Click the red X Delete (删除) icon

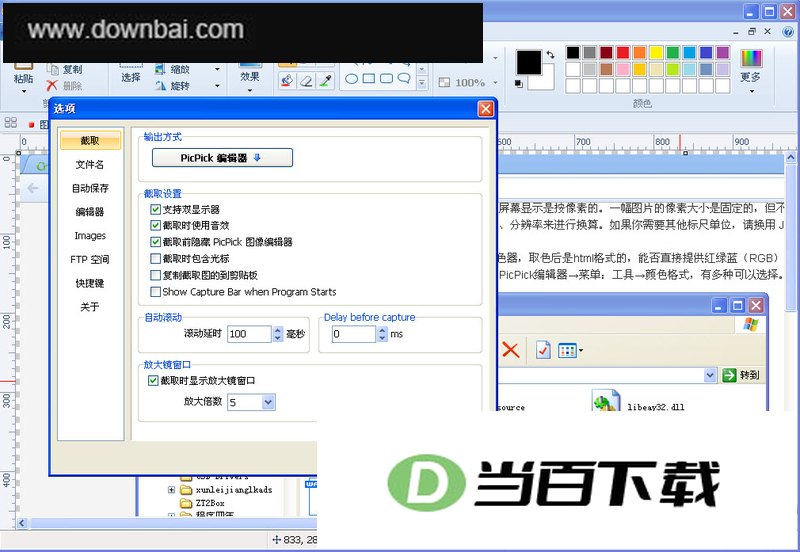tap(52, 85)
